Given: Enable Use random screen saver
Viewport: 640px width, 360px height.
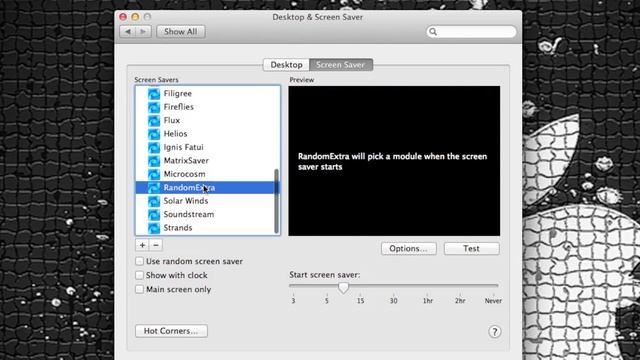Looking at the screenshot, I should 139,261.
